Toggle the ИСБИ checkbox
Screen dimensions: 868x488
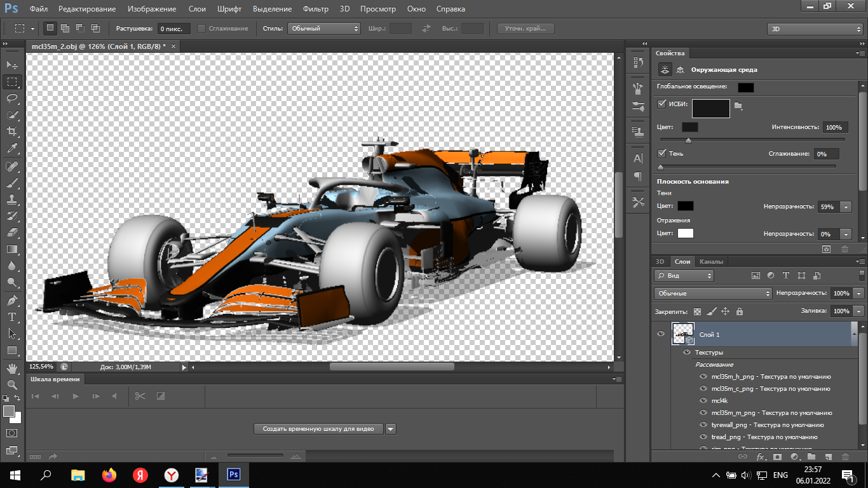click(x=662, y=104)
